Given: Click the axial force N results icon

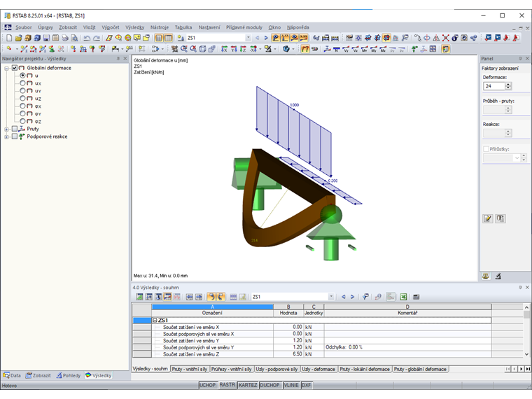Looking at the screenshot, I should (x=337, y=49).
